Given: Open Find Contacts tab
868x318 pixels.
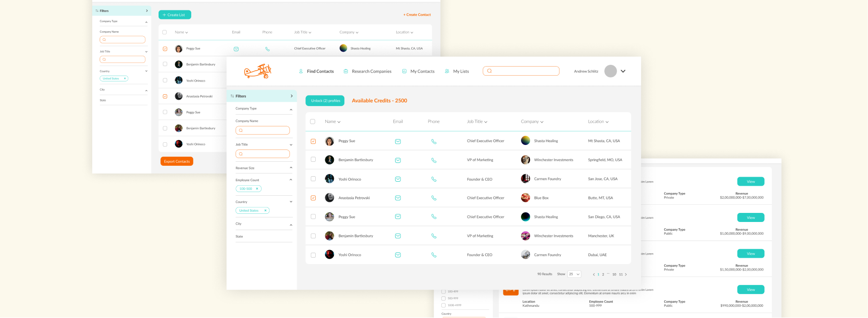Looking at the screenshot, I should [x=316, y=72].
